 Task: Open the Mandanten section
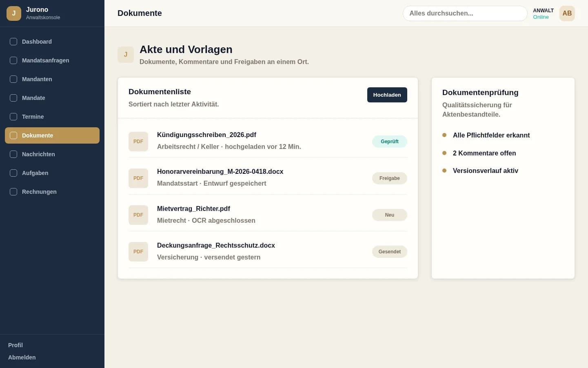point(52,79)
